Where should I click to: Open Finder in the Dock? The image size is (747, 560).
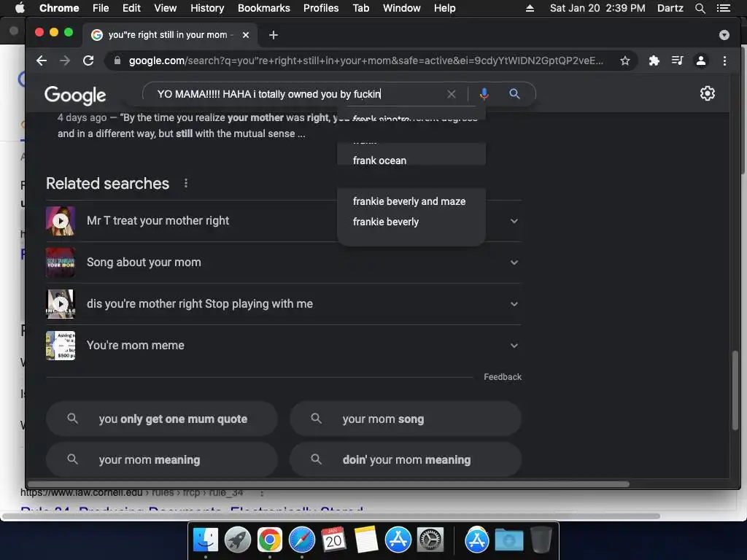point(205,540)
